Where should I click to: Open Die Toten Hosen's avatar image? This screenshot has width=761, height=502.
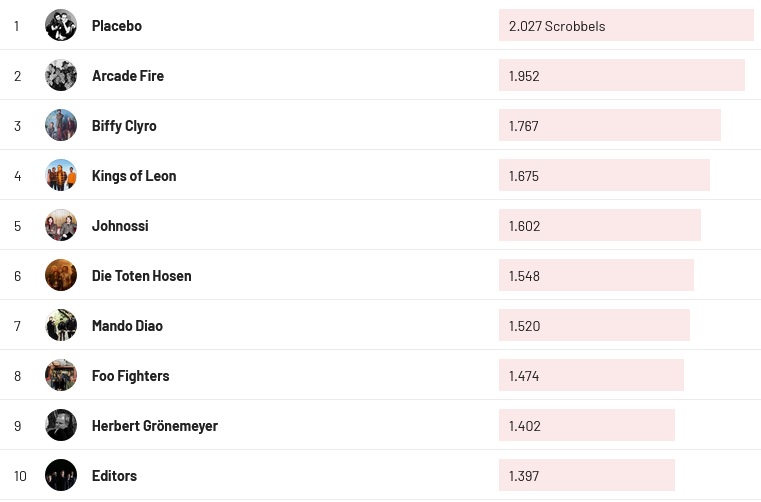(61, 275)
